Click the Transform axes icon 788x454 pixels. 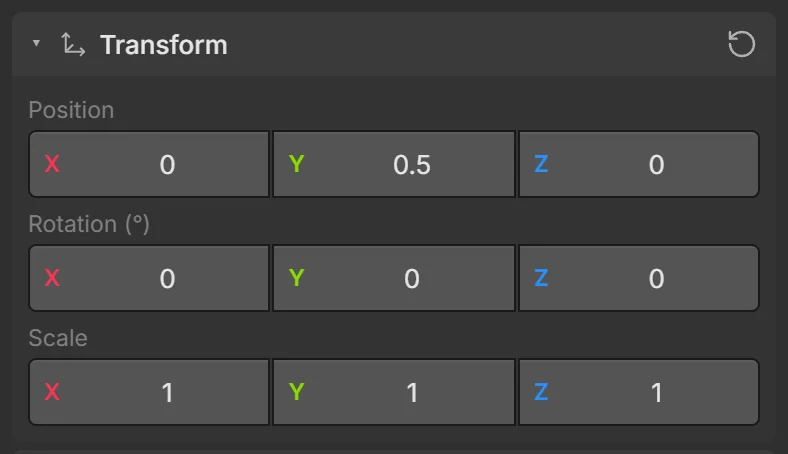(x=73, y=44)
